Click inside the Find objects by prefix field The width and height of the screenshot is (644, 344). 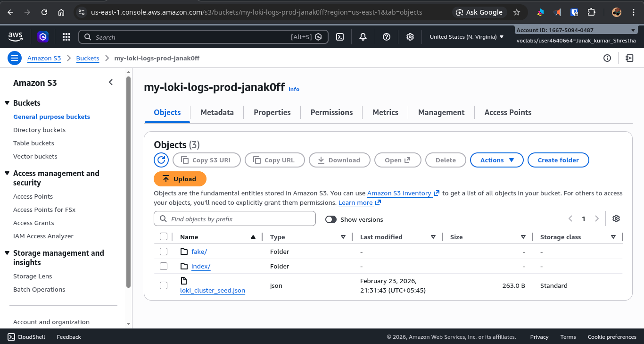pyautogui.click(x=234, y=218)
